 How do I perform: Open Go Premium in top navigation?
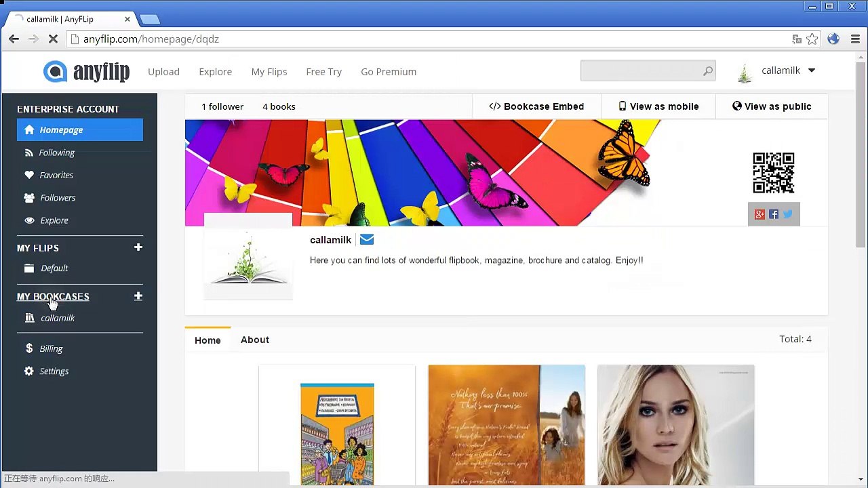pos(389,71)
